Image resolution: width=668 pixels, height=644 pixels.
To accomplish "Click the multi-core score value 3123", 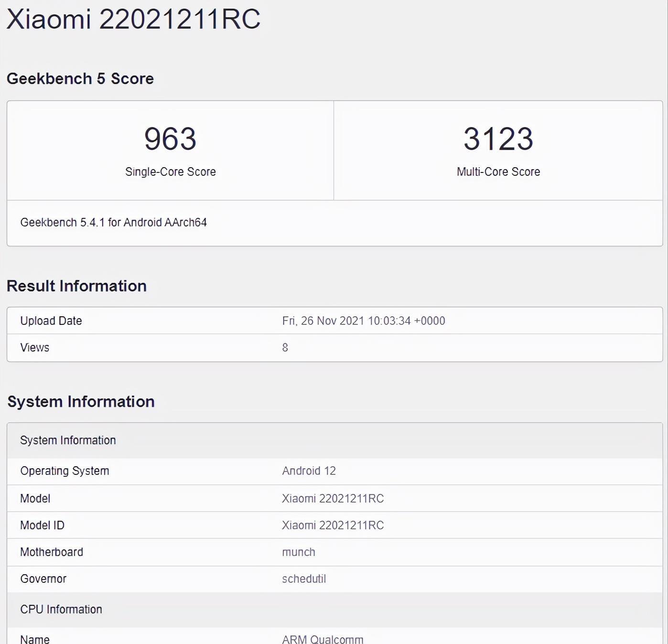I will (498, 139).
